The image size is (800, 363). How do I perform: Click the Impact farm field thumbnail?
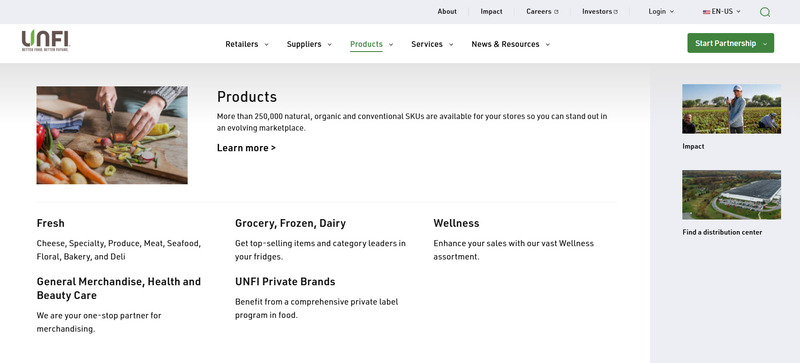click(731, 109)
